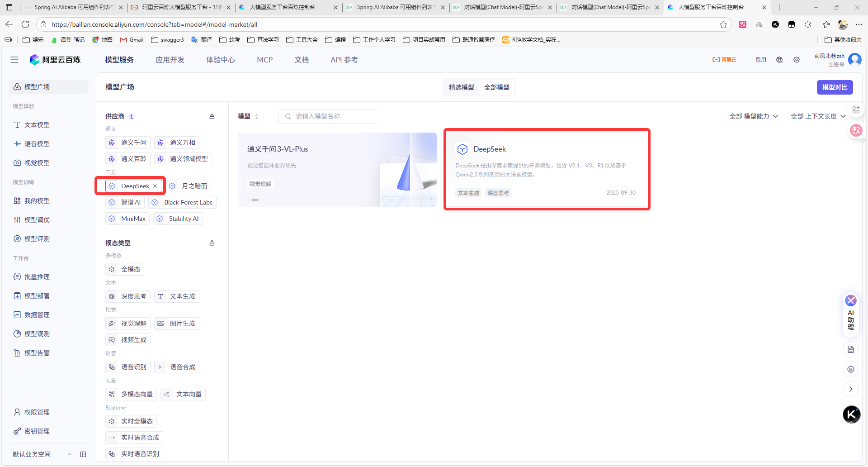Clear the modality type filter eraser icon
This screenshot has width=868, height=467.
(212, 243)
